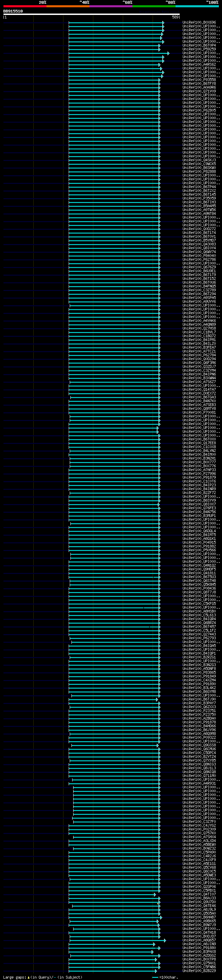This screenshot has width=222, height=980.
Task: Select label UniRef100_A8Q1K1
Action: click(x=199, y=539)
